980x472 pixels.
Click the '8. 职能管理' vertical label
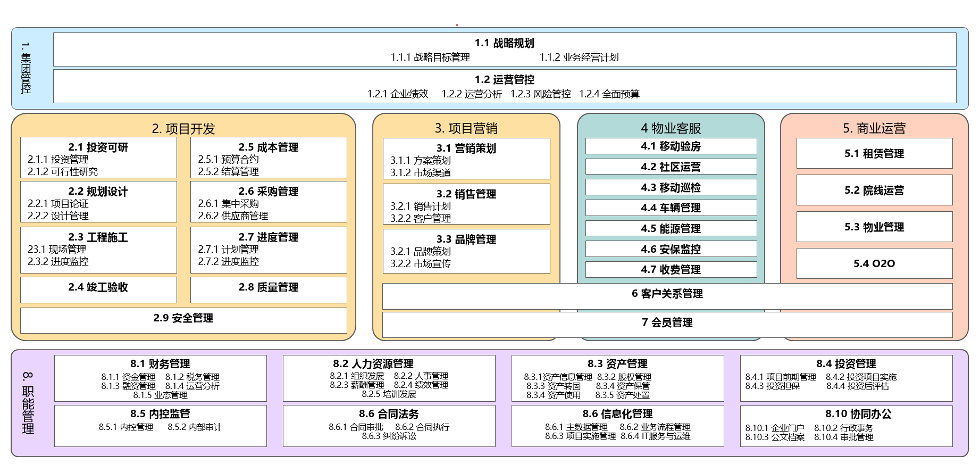pyautogui.click(x=28, y=403)
